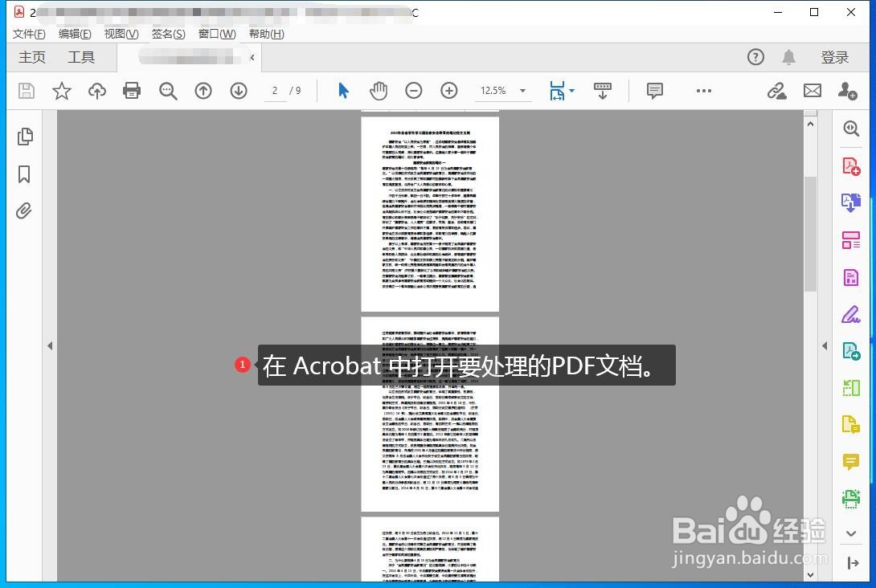The height and width of the screenshot is (588, 876).
Task: Open the 签名 menu
Action: [x=168, y=34]
